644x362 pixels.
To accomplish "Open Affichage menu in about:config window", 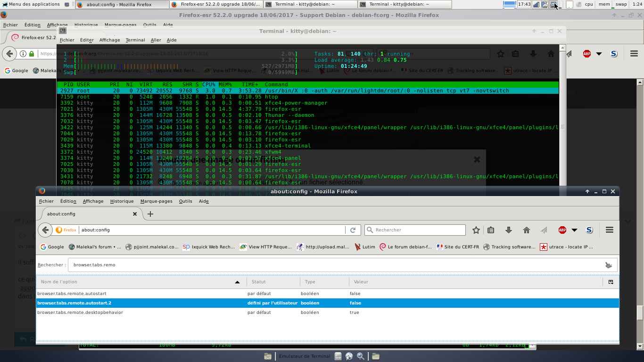I will (93, 201).
